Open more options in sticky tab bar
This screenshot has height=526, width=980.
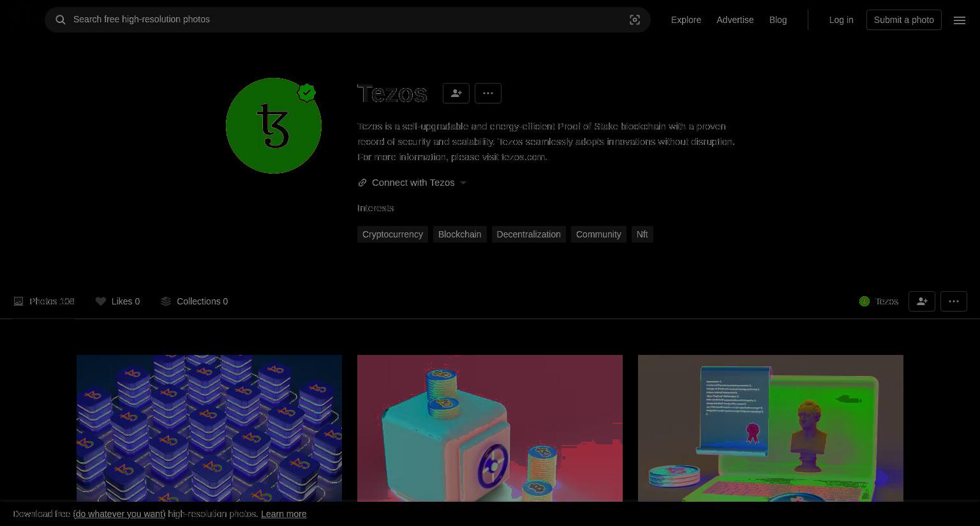click(x=954, y=301)
